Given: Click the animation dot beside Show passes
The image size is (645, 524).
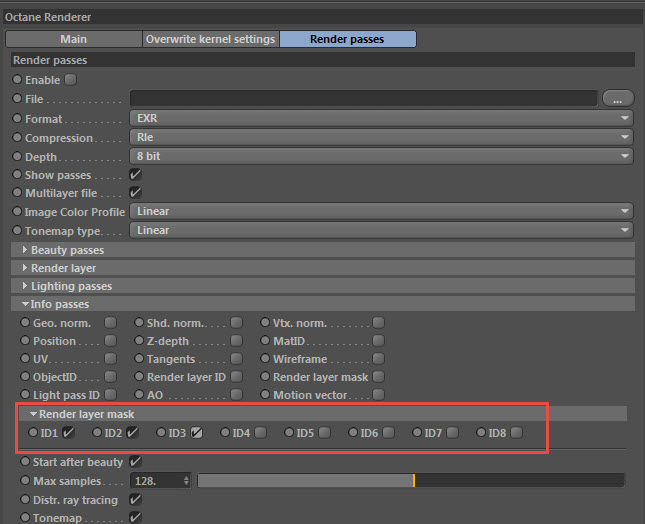Looking at the screenshot, I should point(17,174).
